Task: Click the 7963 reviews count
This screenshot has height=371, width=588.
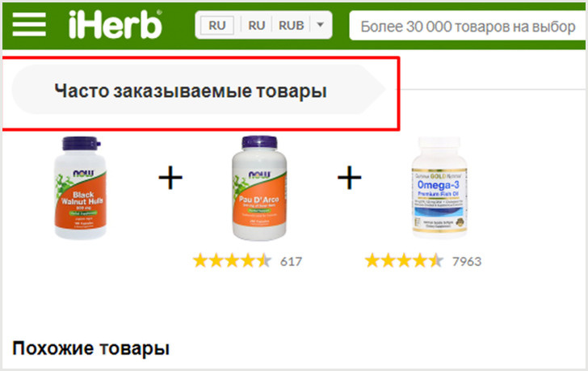Action: click(467, 261)
